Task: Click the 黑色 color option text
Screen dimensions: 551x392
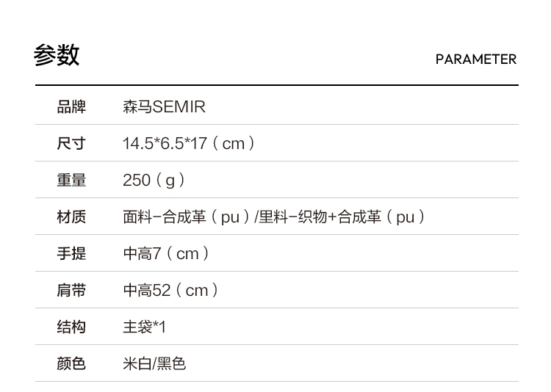Action: pos(171,364)
